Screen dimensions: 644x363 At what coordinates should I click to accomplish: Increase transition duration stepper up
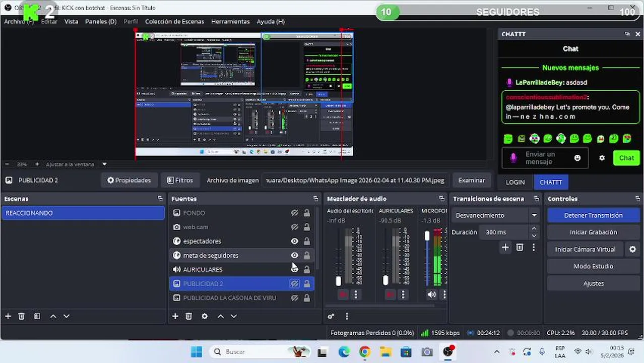pyautogui.click(x=534, y=228)
